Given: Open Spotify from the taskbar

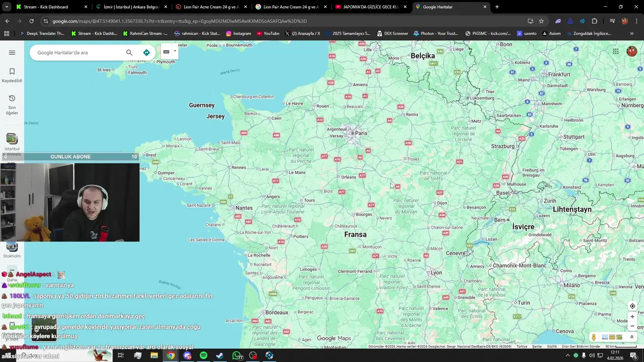Looking at the screenshot, I should pyautogui.click(x=203, y=355).
